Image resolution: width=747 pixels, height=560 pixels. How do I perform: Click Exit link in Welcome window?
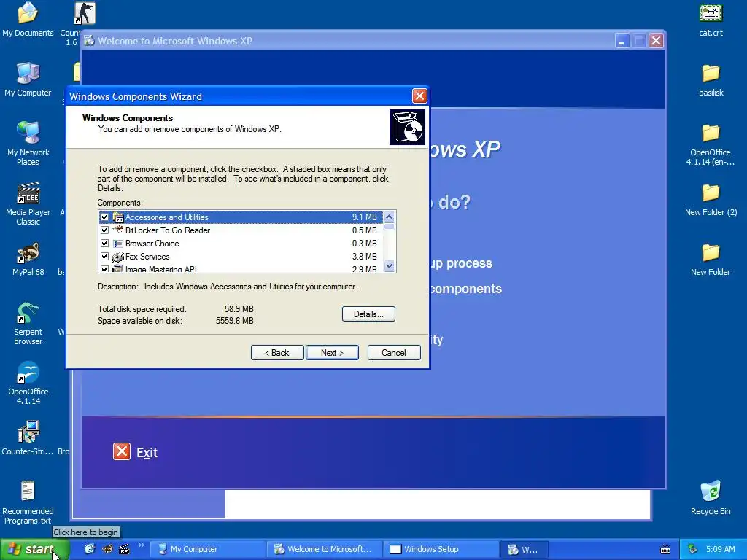(x=147, y=452)
